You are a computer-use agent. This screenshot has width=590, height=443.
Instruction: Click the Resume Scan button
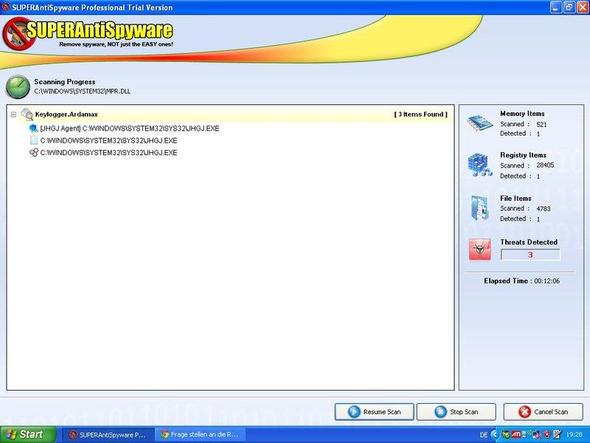[x=374, y=412]
